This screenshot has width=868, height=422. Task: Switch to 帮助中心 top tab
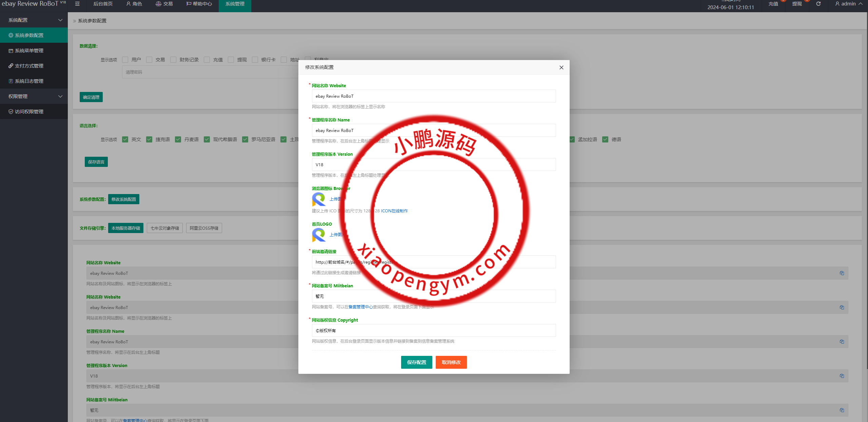pyautogui.click(x=199, y=4)
